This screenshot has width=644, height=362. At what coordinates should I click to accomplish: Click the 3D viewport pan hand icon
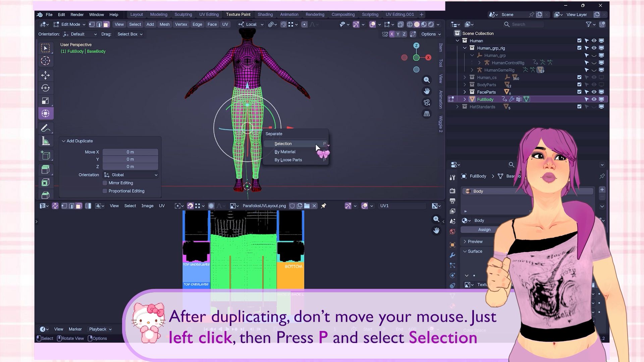click(x=427, y=91)
